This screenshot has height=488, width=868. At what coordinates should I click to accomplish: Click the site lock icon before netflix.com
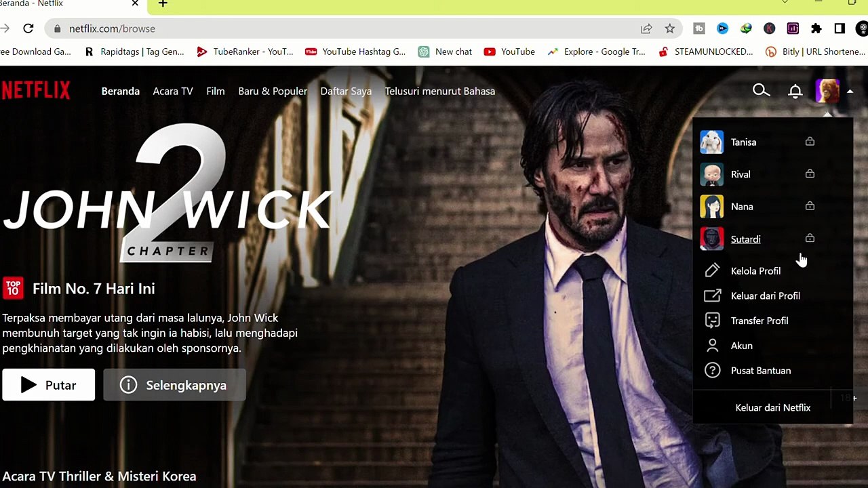click(x=57, y=28)
